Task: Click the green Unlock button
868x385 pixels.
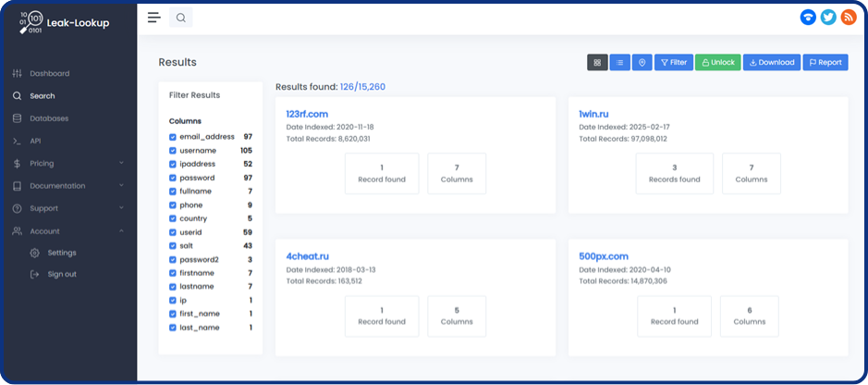Action: coord(717,62)
